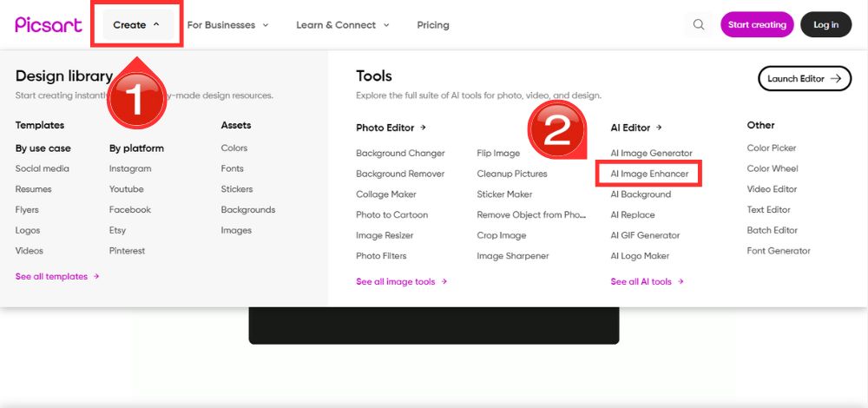
Task: Open the Image Resizer tool
Action: coord(385,234)
